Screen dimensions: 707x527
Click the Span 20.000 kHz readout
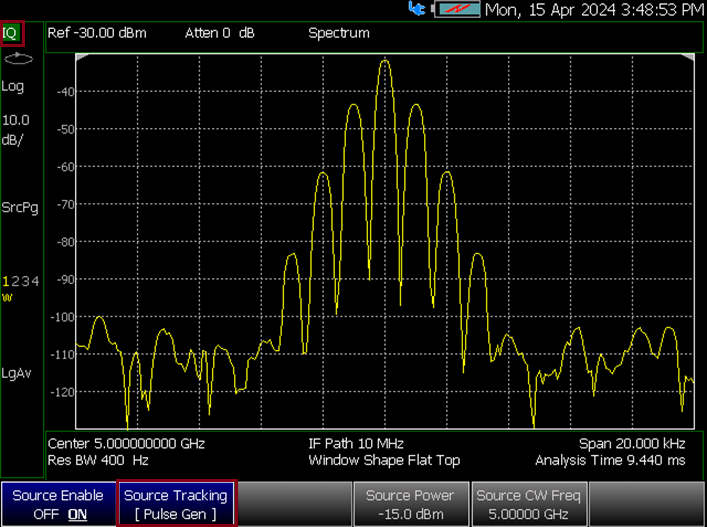click(632, 444)
